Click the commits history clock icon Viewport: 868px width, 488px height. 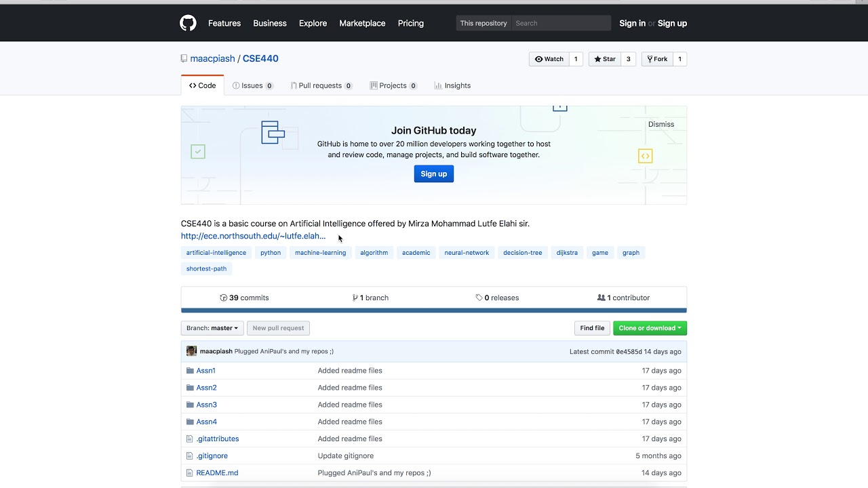point(224,298)
